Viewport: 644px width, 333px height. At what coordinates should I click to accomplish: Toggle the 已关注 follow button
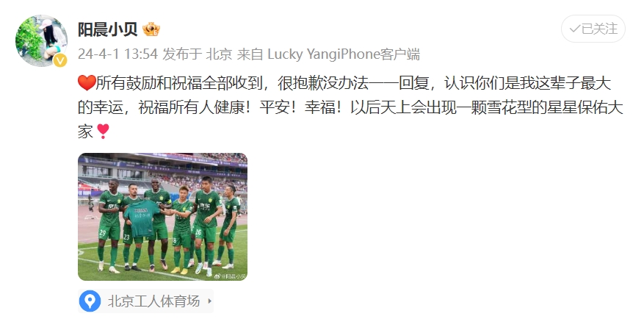tap(593, 29)
